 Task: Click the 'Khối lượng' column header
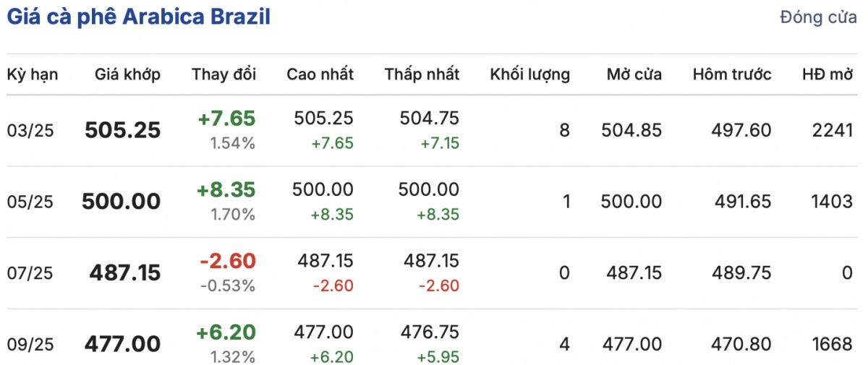[529, 74]
